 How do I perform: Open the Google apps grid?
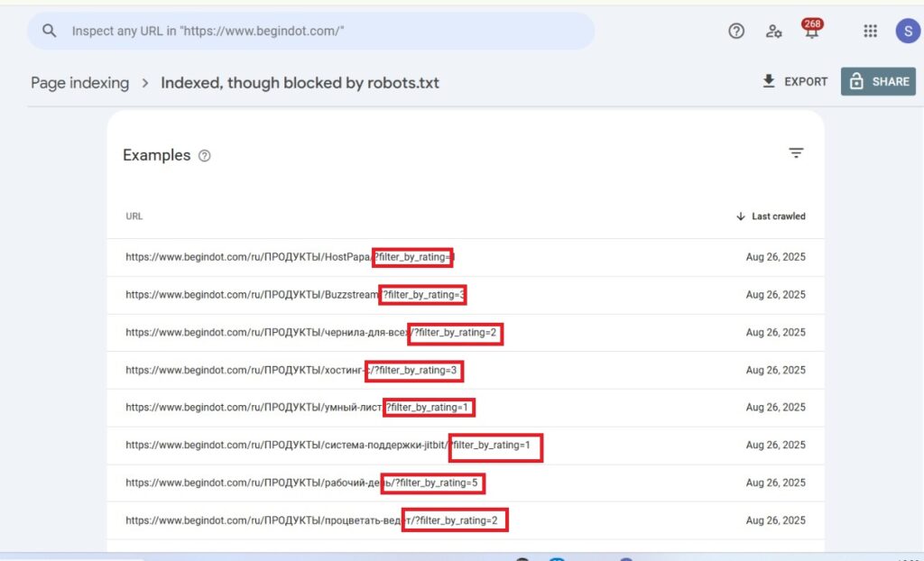[870, 31]
